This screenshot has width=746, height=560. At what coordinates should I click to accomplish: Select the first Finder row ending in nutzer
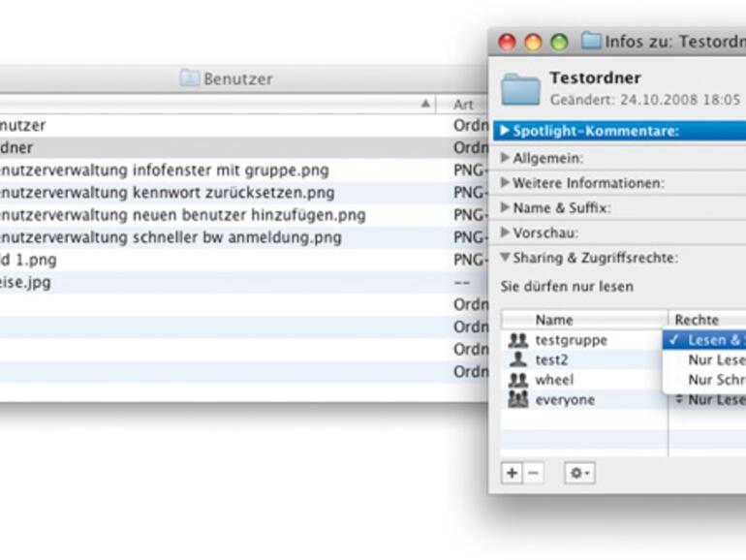(243, 125)
